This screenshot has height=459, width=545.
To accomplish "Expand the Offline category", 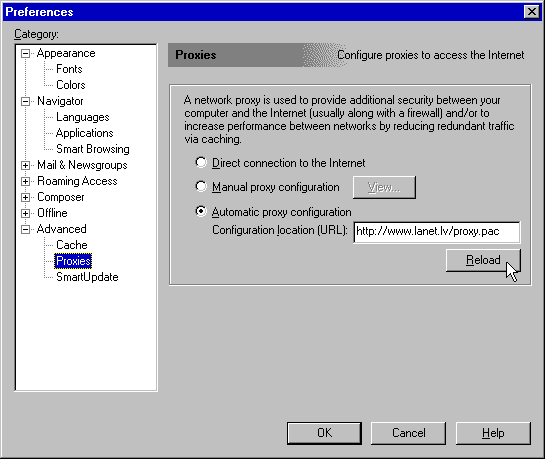I will click(25, 213).
